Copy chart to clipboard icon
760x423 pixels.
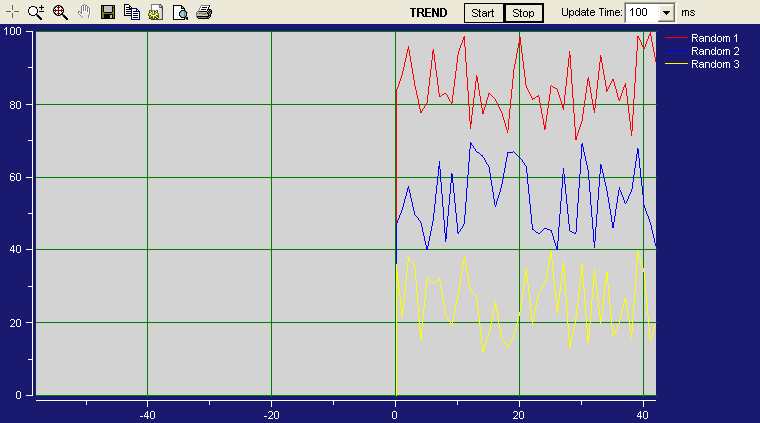point(132,13)
